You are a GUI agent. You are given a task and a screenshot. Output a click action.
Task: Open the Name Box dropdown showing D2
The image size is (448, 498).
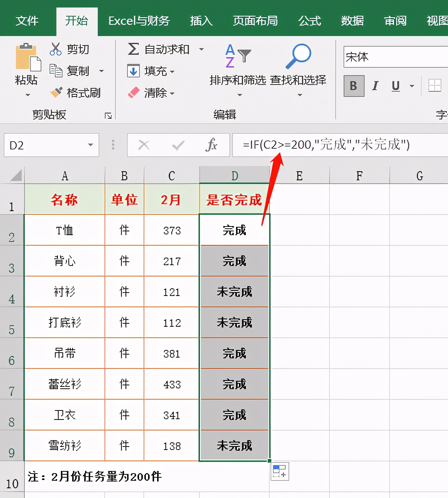pyautogui.click(x=90, y=145)
